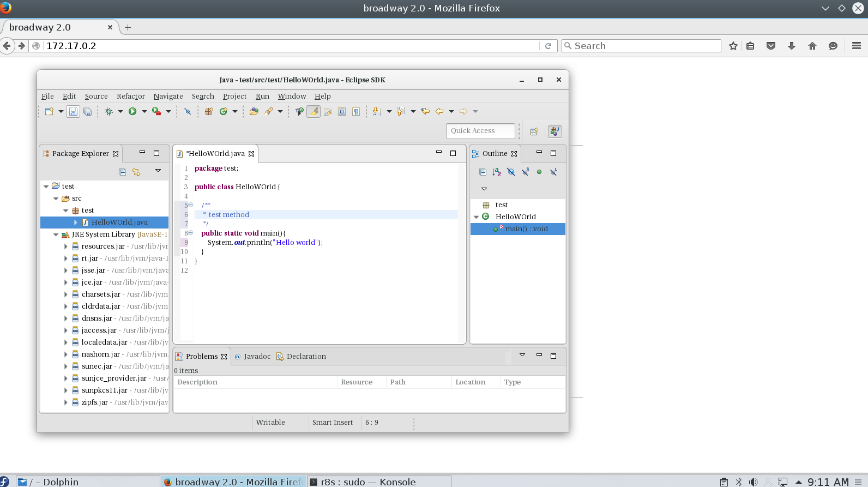Click the Firefox Search box
The image size is (868, 487).
[x=641, y=46]
